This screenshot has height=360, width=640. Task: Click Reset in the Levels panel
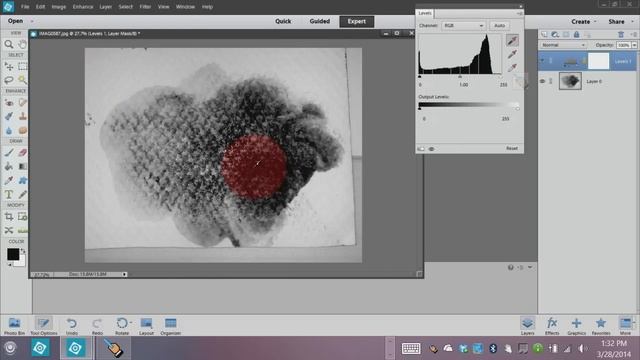tap(512, 149)
